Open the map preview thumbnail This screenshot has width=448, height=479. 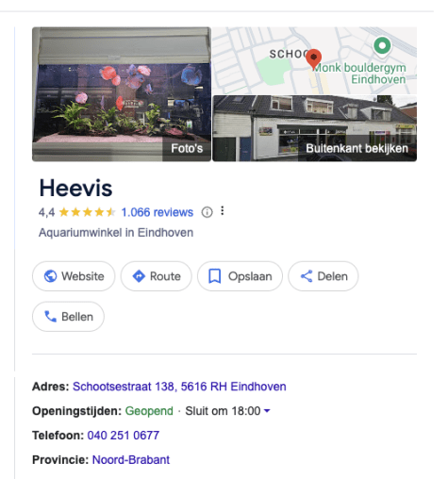tap(315, 60)
